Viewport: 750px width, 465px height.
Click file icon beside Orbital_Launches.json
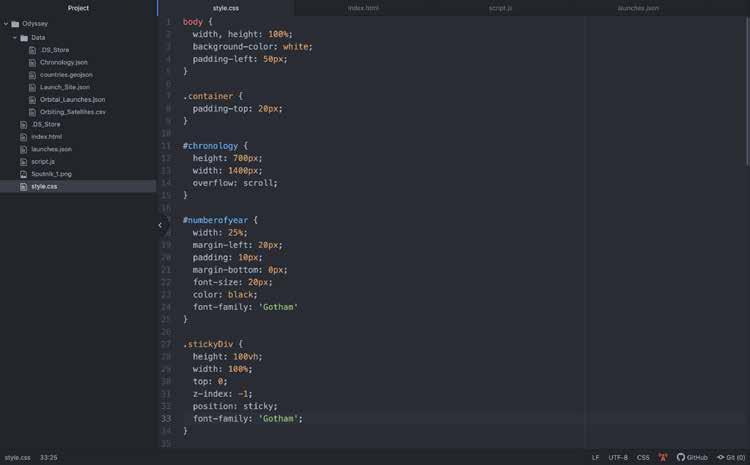(x=32, y=100)
